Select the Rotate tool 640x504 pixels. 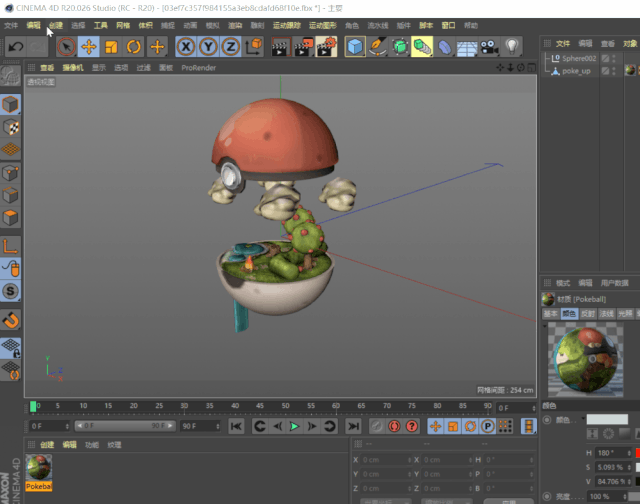(x=133, y=46)
